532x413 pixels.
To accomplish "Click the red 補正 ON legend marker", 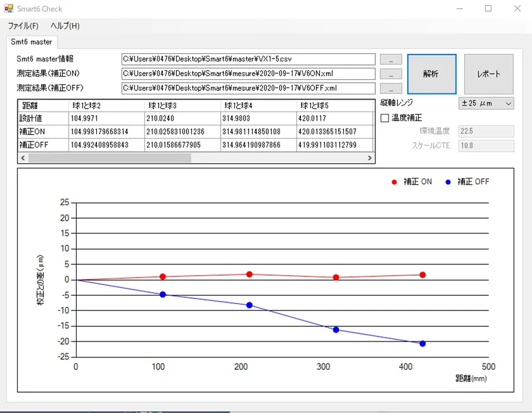I will pos(394,182).
